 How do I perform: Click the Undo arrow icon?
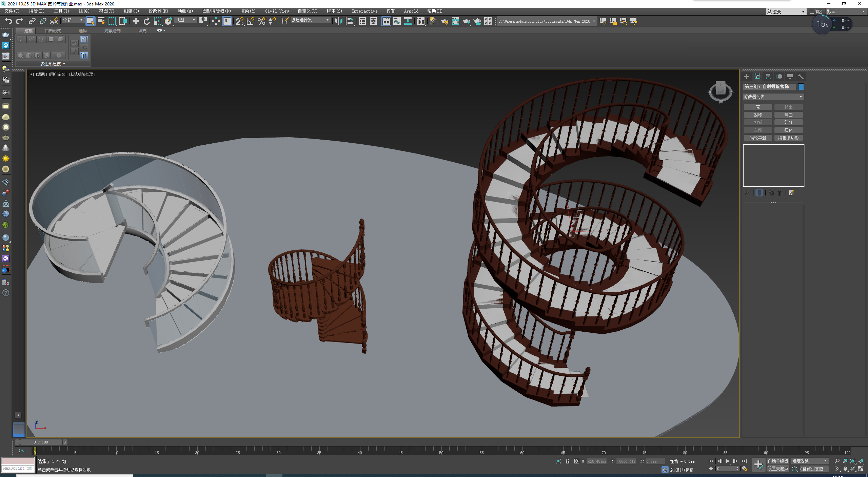(8, 21)
